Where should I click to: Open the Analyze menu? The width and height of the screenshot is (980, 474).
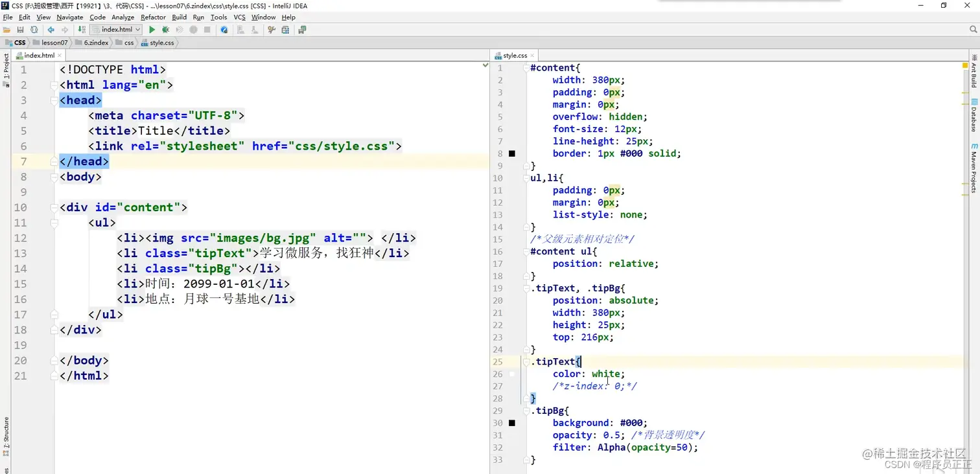coord(122,17)
